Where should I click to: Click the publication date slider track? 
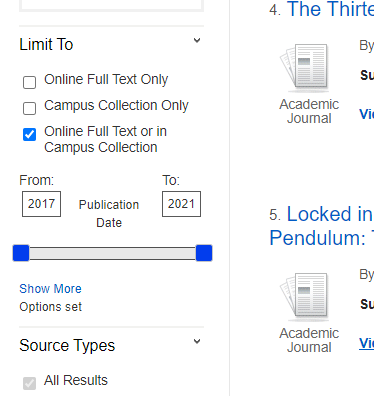pos(112,253)
